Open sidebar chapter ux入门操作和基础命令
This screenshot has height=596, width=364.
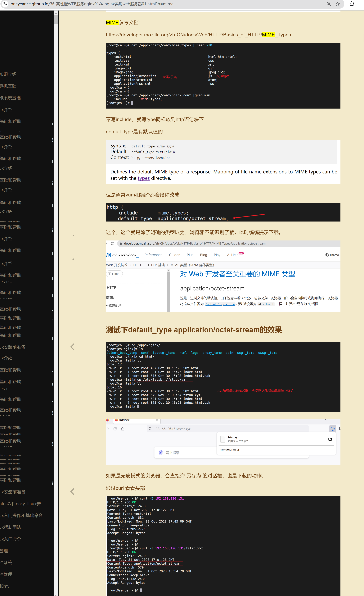(x=21, y=515)
